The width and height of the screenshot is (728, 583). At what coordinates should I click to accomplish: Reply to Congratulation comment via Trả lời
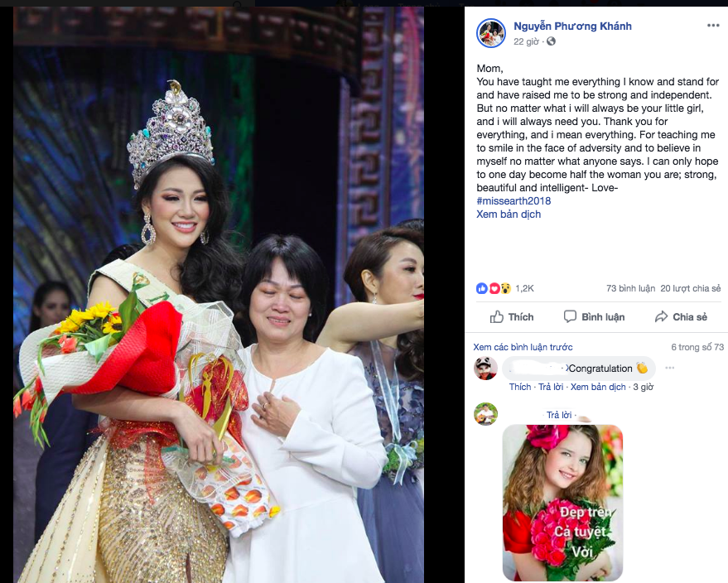pos(551,387)
